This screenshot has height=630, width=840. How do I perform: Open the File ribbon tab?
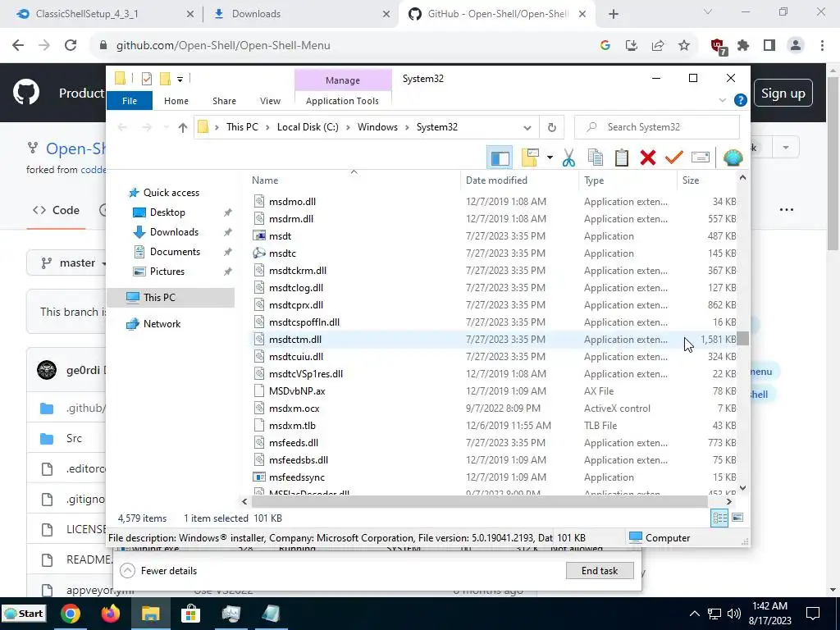tap(130, 101)
